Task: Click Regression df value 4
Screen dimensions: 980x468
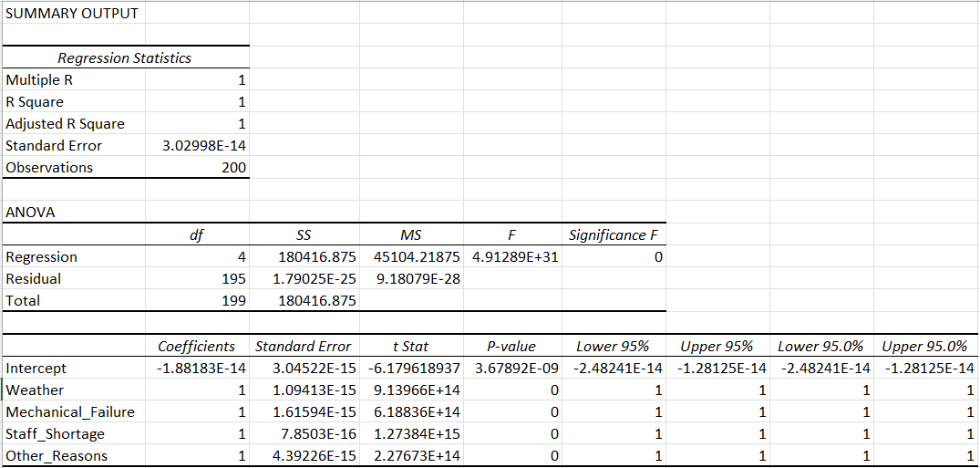Action: 198,257
